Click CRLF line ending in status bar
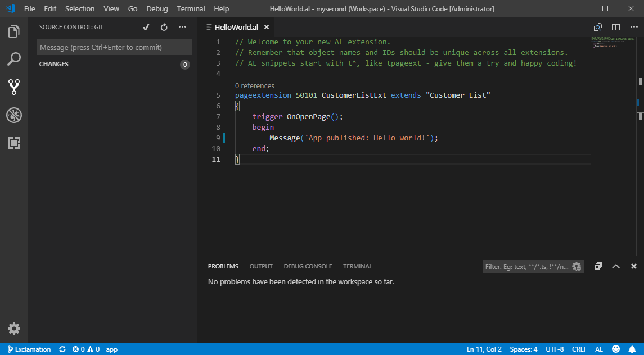This screenshot has height=355, width=644. tap(579, 349)
